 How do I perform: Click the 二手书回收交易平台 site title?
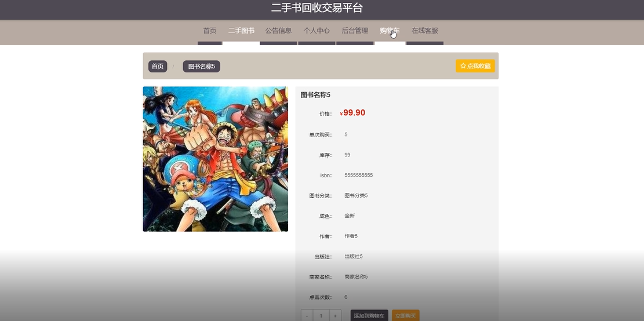(316, 8)
